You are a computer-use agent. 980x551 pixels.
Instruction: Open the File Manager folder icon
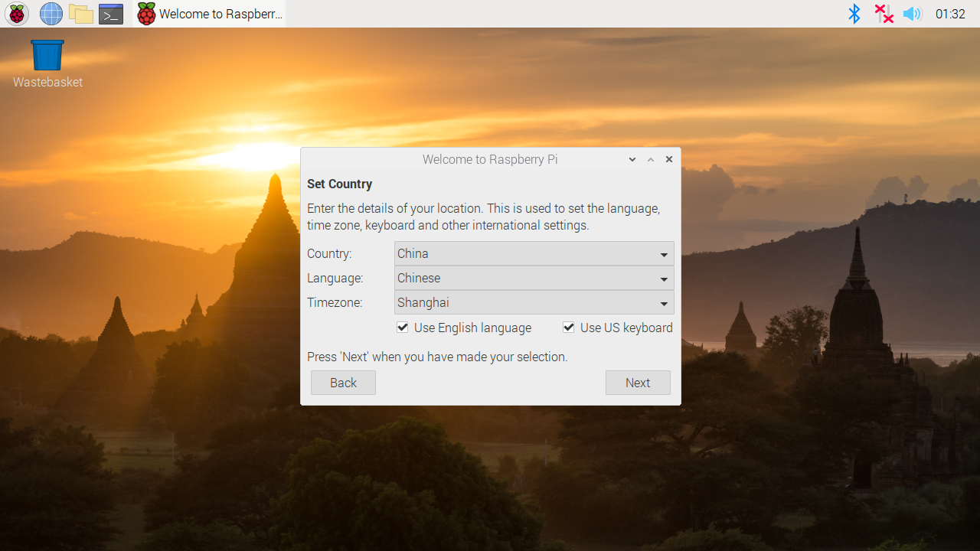click(x=80, y=14)
